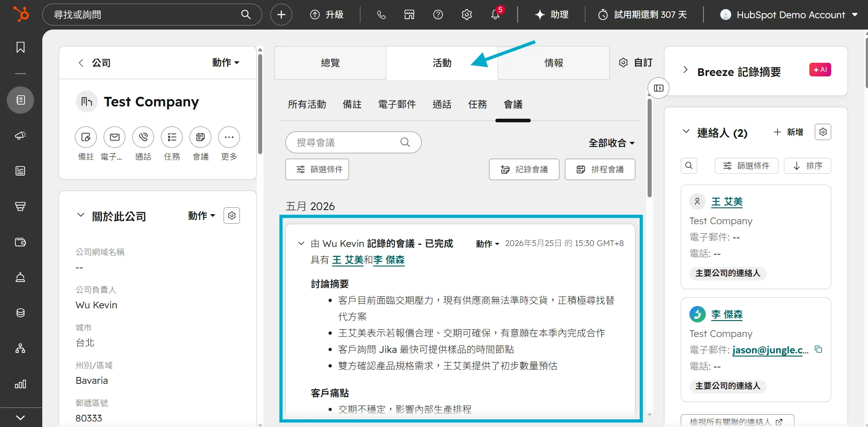Viewport: 868px width, 427px height.
Task: Open the Content sidebar icon
Action: (x=20, y=171)
